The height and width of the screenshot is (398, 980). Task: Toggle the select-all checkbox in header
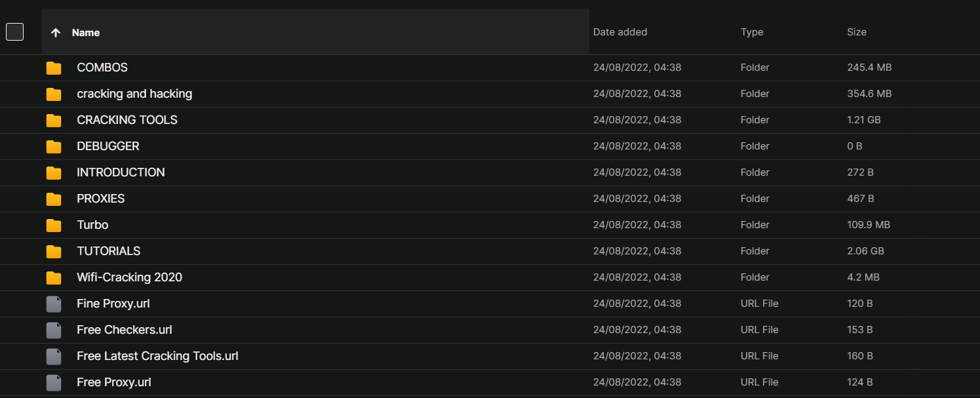[14, 31]
